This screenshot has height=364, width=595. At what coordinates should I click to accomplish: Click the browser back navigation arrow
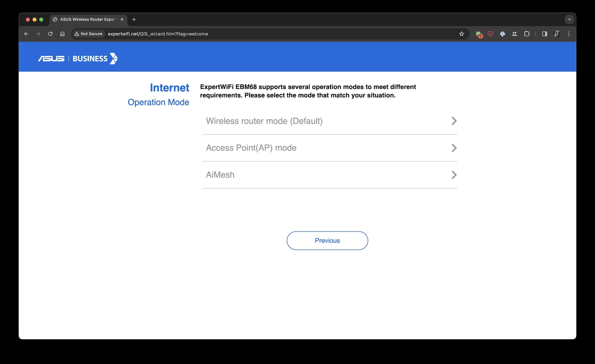27,34
